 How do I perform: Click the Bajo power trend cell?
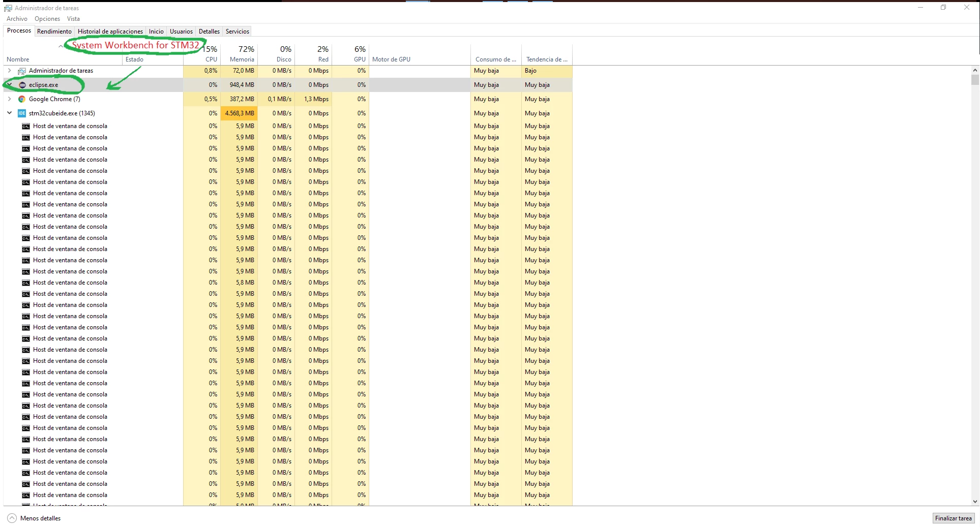(547, 71)
